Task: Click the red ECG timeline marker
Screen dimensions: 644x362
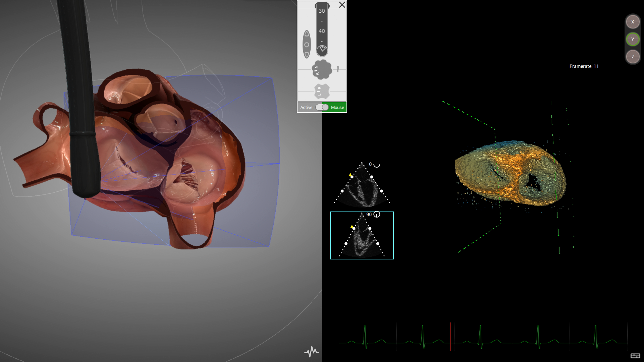Action: [x=450, y=337]
